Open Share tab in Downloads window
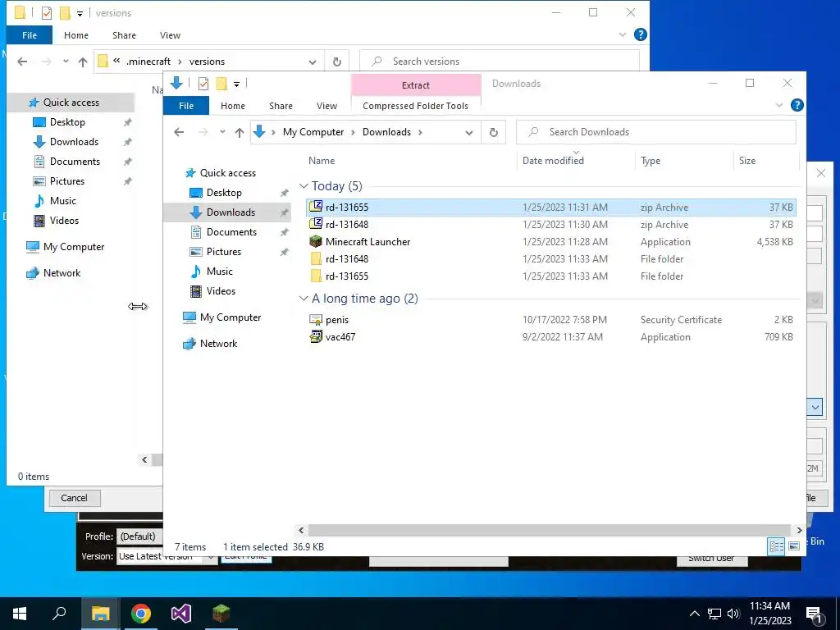 pyautogui.click(x=281, y=106)
